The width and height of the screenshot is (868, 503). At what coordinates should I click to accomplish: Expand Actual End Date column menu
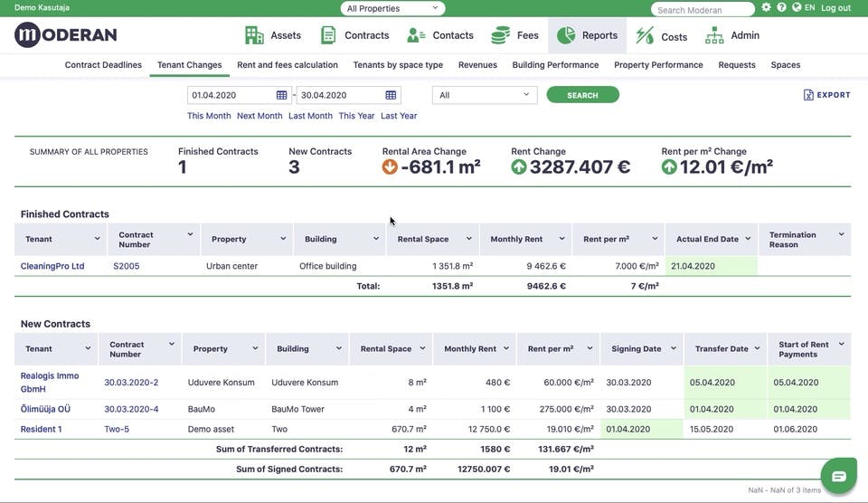[748, 239]
